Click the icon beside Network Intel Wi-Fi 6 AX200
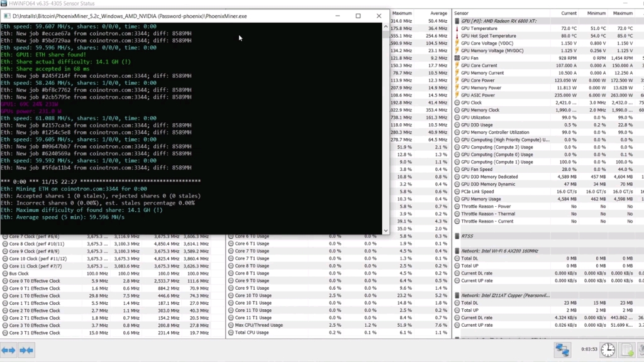644x362 pixels. pos(457,251)
